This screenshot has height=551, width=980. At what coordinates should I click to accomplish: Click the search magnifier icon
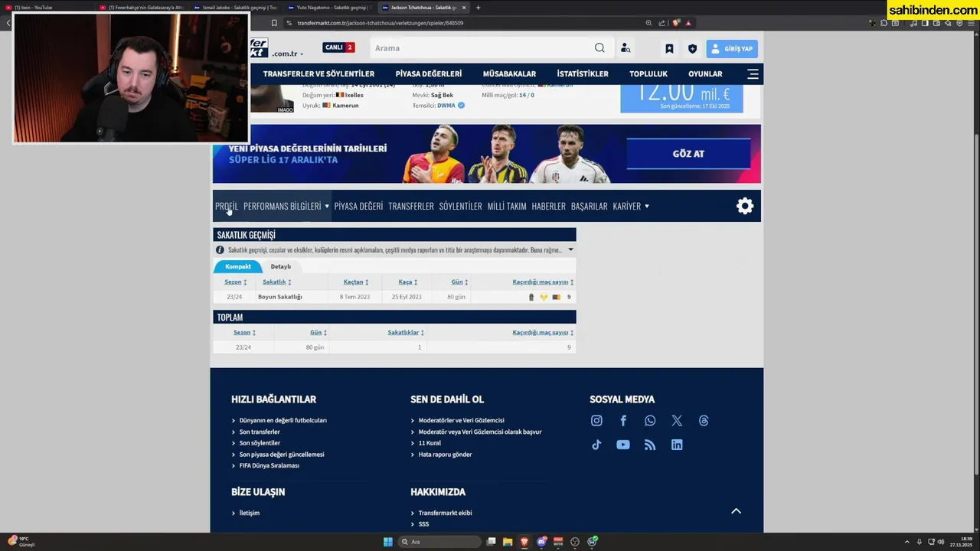click(599, 48)
